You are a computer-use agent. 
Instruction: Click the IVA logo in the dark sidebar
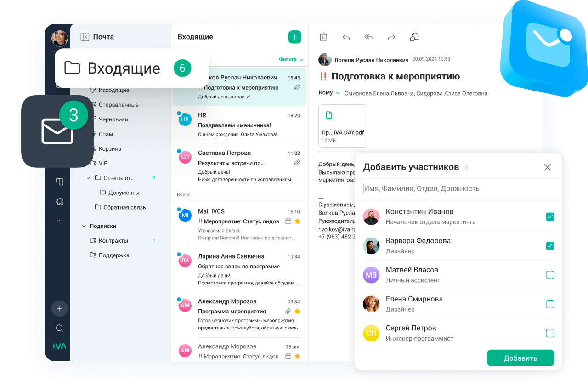(60, 346)
